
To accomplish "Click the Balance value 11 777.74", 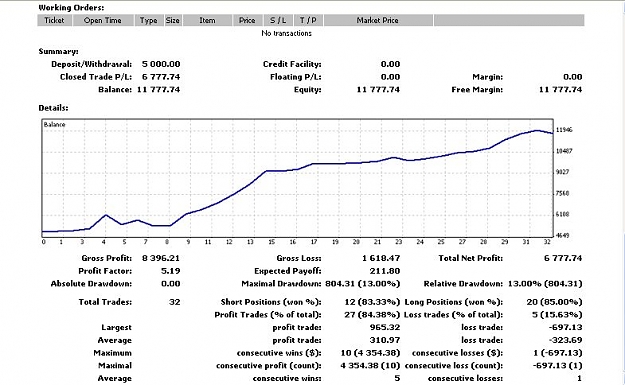I will pyautogui.click(x=158, y=90).
